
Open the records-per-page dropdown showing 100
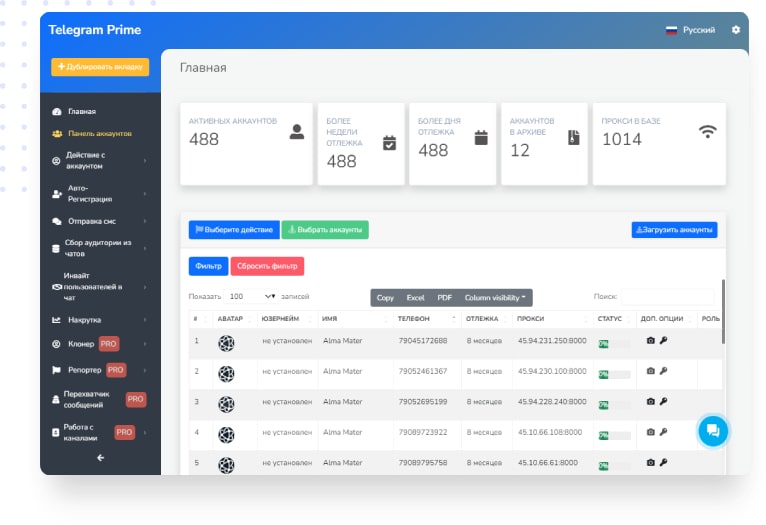tap(251, 297)
